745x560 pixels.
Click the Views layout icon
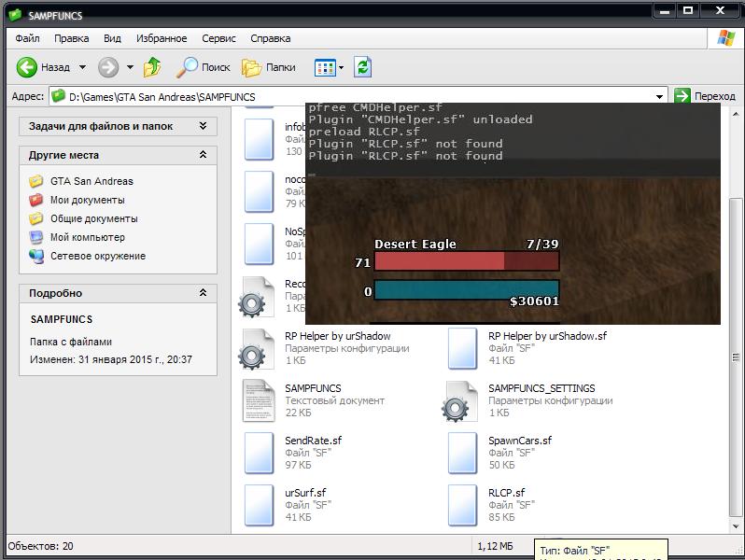point(325,67)
